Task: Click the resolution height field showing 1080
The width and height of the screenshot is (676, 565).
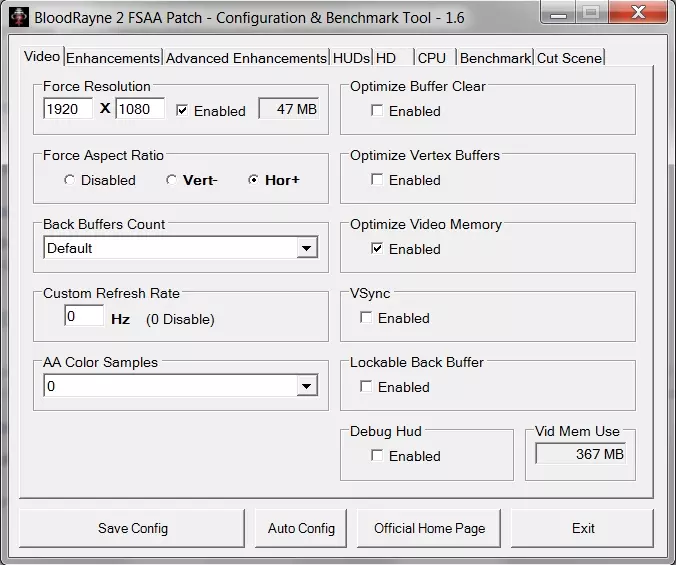Action: coord(140,109)
